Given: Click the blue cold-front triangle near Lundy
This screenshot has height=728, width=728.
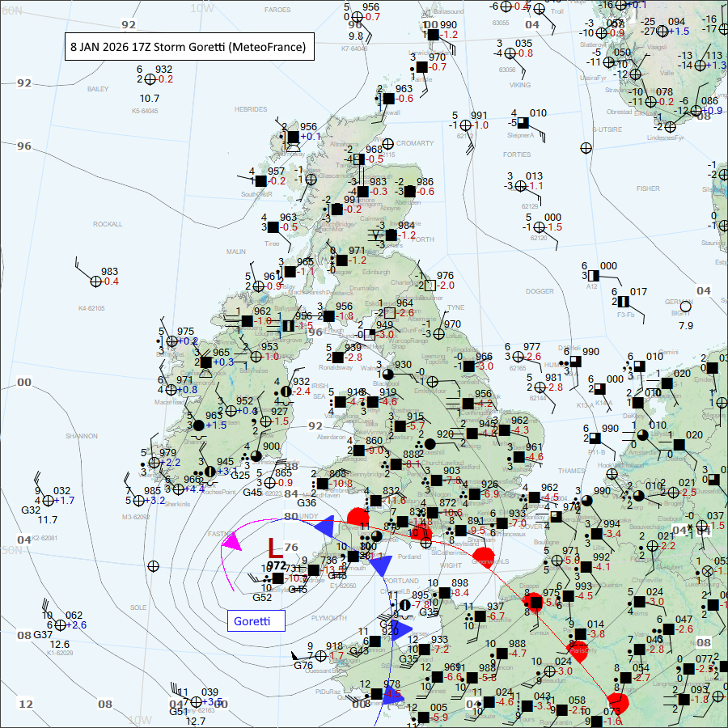Looking at the screenshot, I should (x=327, y=527).
